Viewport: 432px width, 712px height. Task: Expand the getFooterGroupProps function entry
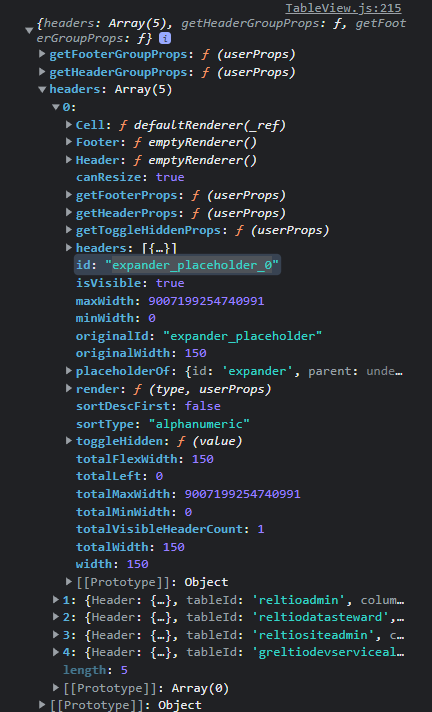point(42,54)
